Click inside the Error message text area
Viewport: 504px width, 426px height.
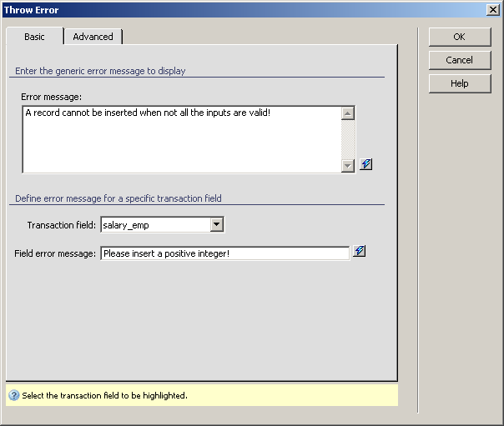[181, 139]
